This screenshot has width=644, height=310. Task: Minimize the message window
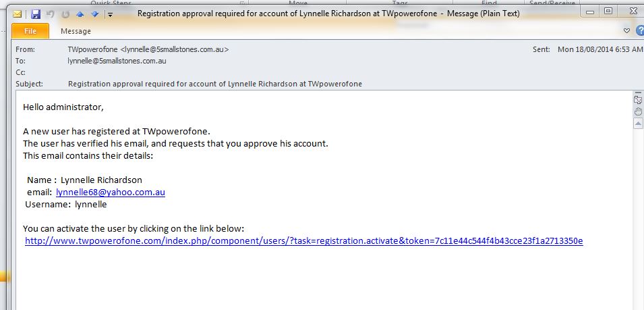tap(590, 11)
